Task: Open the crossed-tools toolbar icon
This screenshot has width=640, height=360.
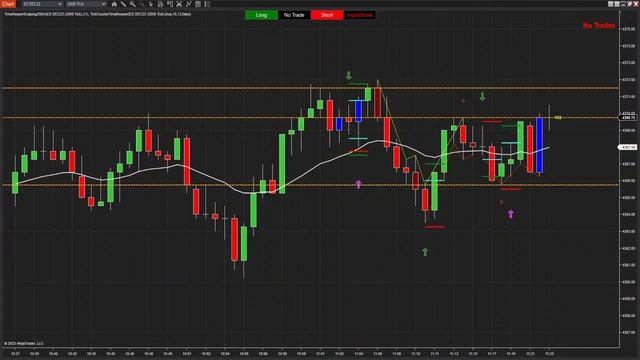Action: click(x=179, y=4)
